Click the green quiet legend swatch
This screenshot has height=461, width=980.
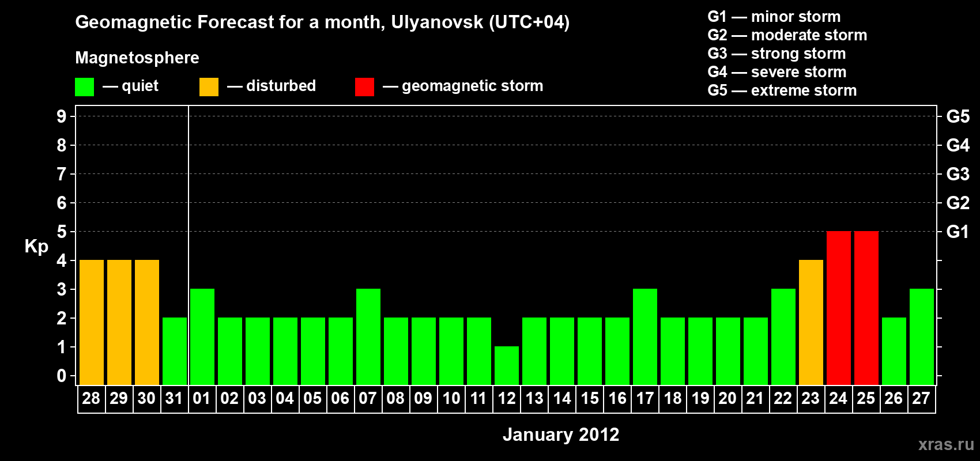pyautogui.click(x=84, y=87)
